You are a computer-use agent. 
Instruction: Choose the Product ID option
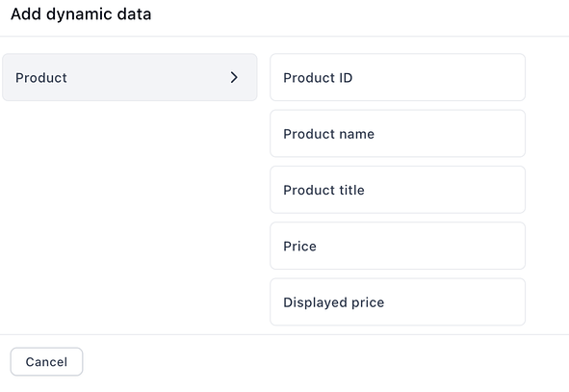pyautogui.click(x=398, y=77)
